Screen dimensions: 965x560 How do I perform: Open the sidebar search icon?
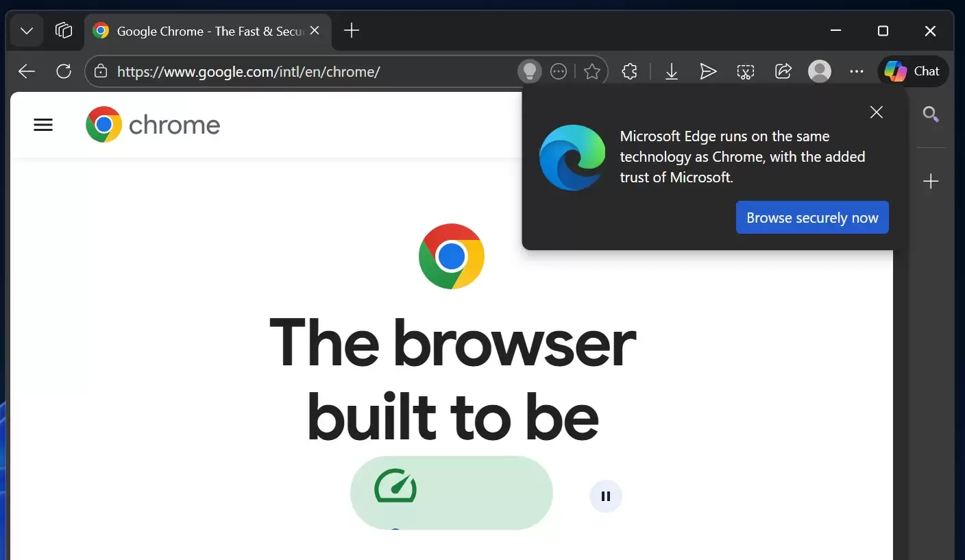[x=931, y=114]
